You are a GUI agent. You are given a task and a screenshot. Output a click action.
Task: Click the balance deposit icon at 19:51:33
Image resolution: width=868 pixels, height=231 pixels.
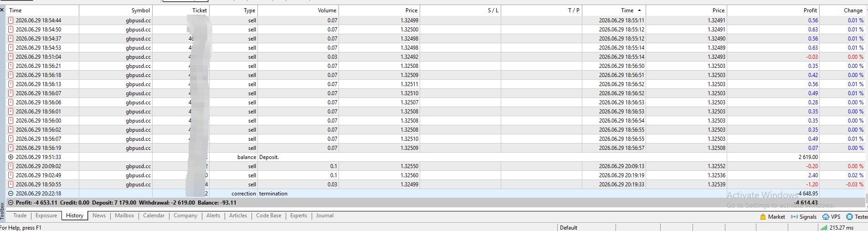pos(11,157)
